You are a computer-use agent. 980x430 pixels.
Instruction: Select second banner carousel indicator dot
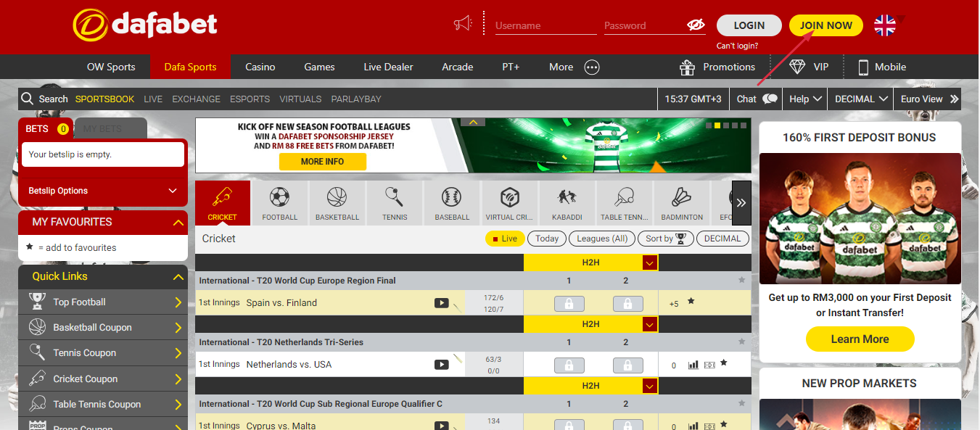tap(717, 125)
